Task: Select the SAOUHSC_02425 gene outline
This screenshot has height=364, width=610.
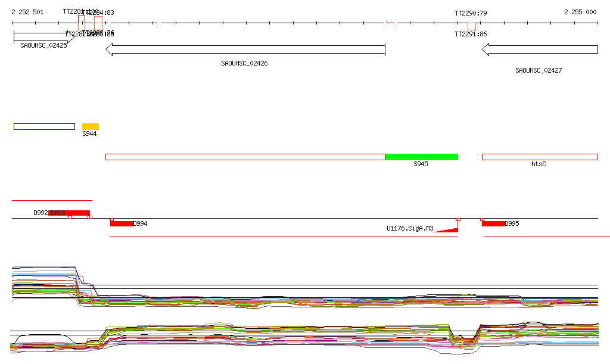Action: pyautogui.click(x=43, y=38)
